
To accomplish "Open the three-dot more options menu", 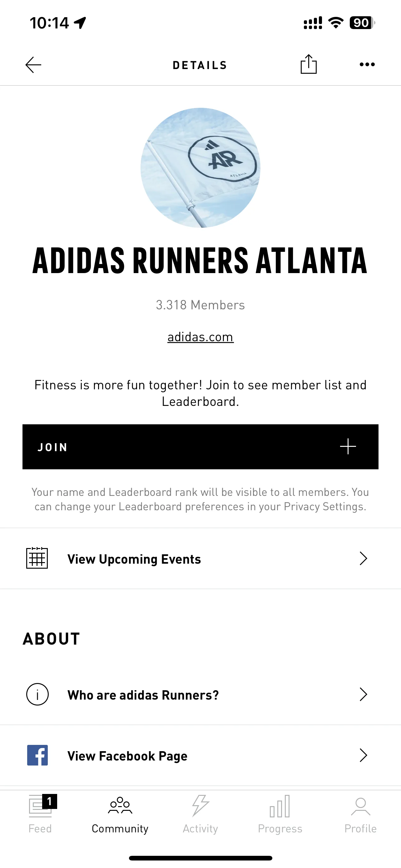I will pyautogui.click(x=367, y=64).
